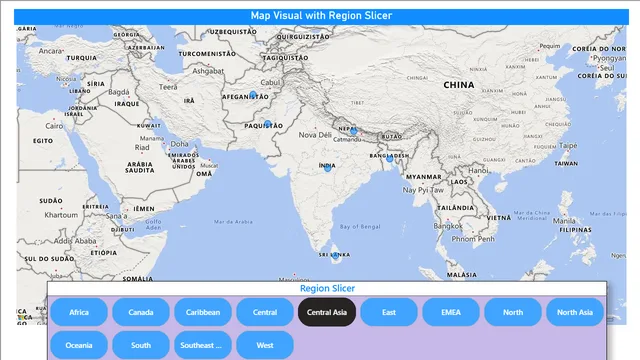Viewport: 640px width, 360px height.
Task: Select the Africa region button
Action: pos(79,312)
